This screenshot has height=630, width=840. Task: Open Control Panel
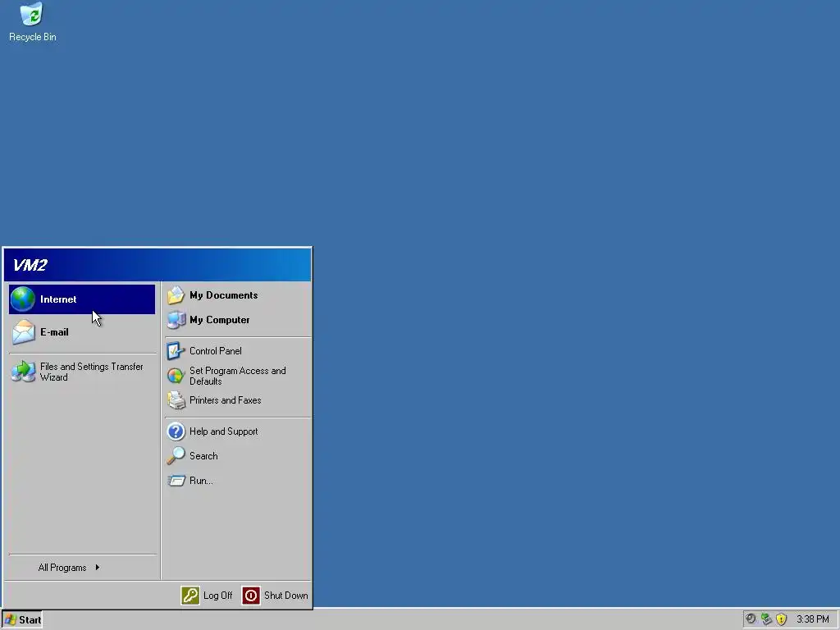click(x=238, y=351)
